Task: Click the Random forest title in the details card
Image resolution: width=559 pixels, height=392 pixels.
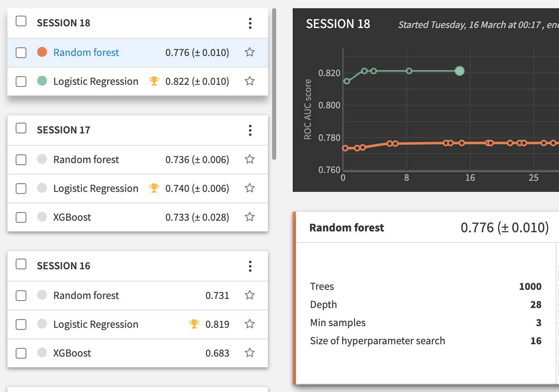Action: click(347, 228)
